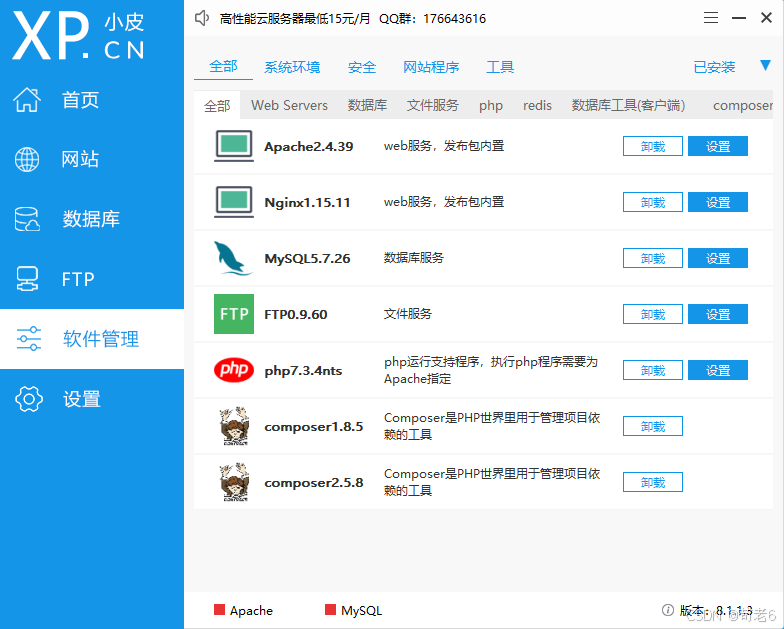The image size is (784, 629).
Task: Uninstall MySQL5.7.26 with 卸载
Action: (652, 258)
